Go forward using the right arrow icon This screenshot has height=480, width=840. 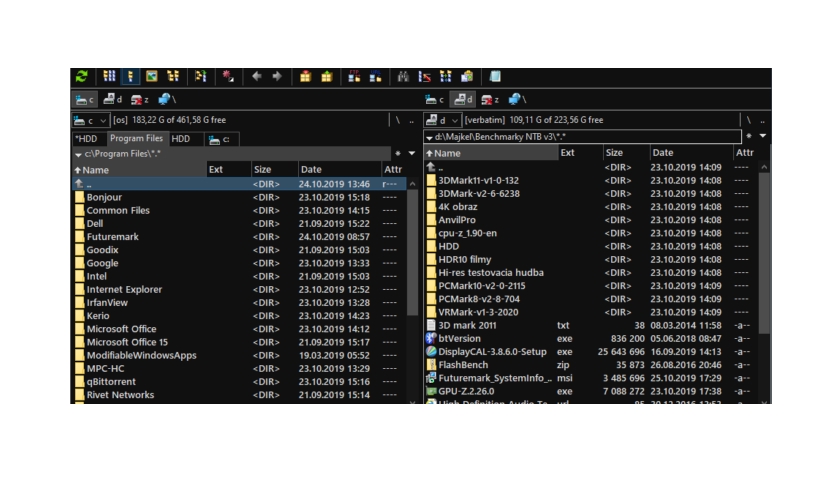(x=277, y=77)
